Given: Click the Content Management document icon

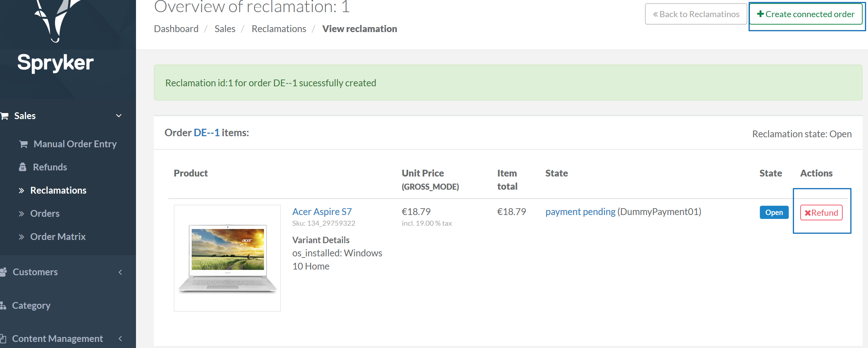Looking at the screenshot, I should 3,339.
